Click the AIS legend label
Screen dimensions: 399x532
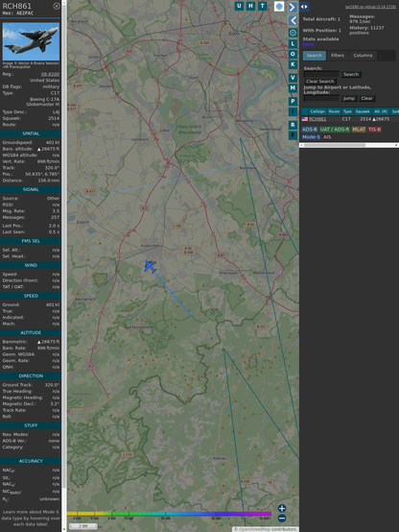[x=327, y=137]
